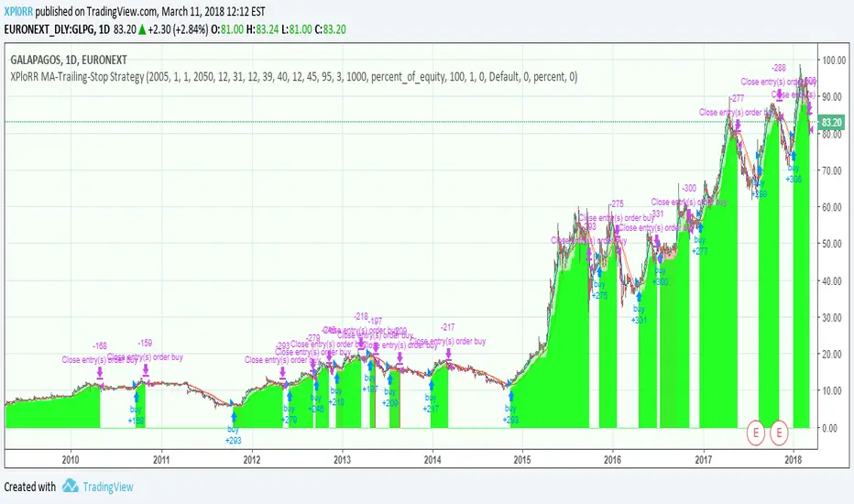Click the -277 close entry marker in 2017
This screenshot has height=504, width=854.
(738, 126)
